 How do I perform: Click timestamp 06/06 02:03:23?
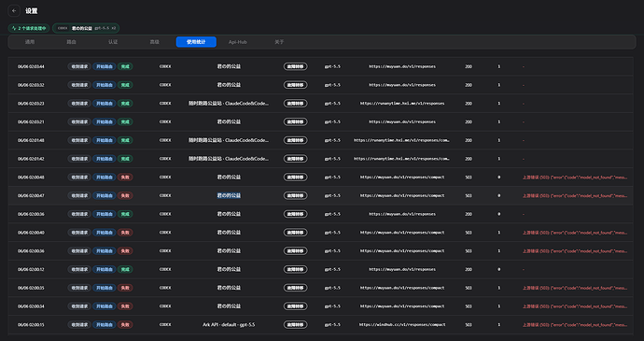(31, 104)
